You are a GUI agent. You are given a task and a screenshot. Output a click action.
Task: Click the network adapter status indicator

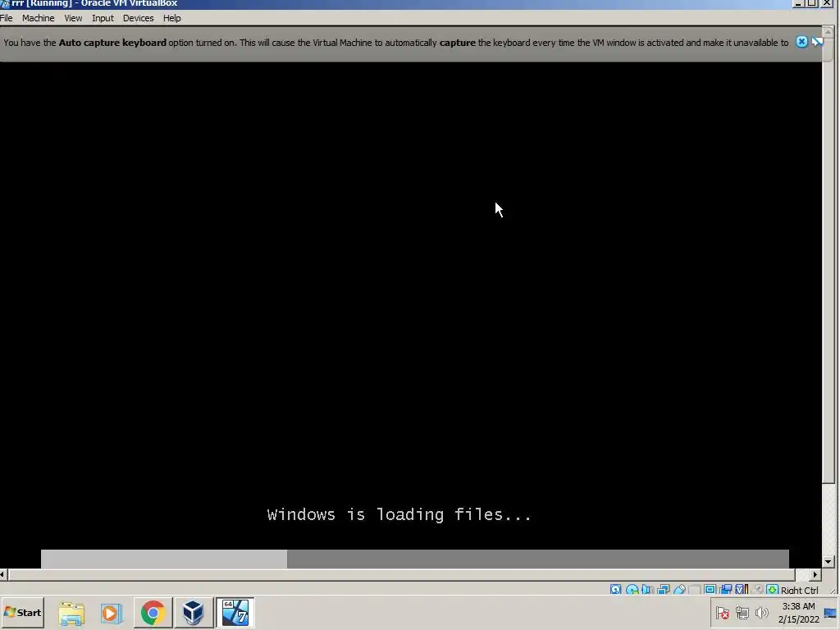(663, 589)
